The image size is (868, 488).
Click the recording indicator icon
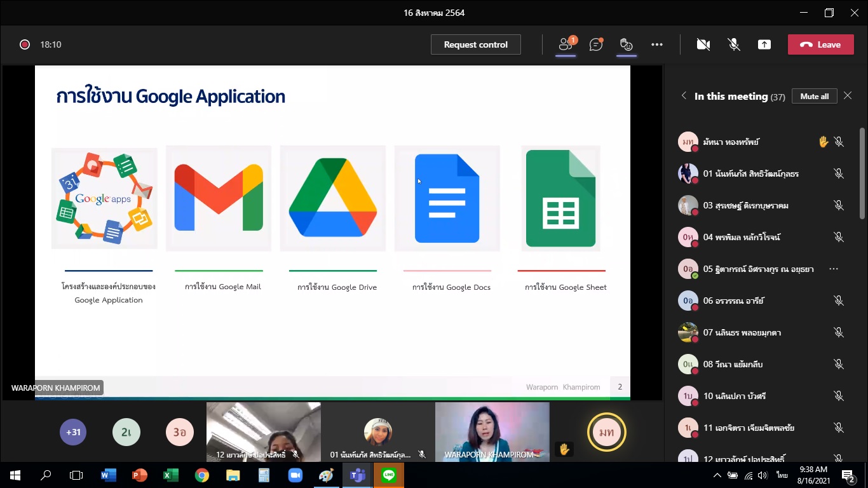pyautogui.click(x=25, y=44)
